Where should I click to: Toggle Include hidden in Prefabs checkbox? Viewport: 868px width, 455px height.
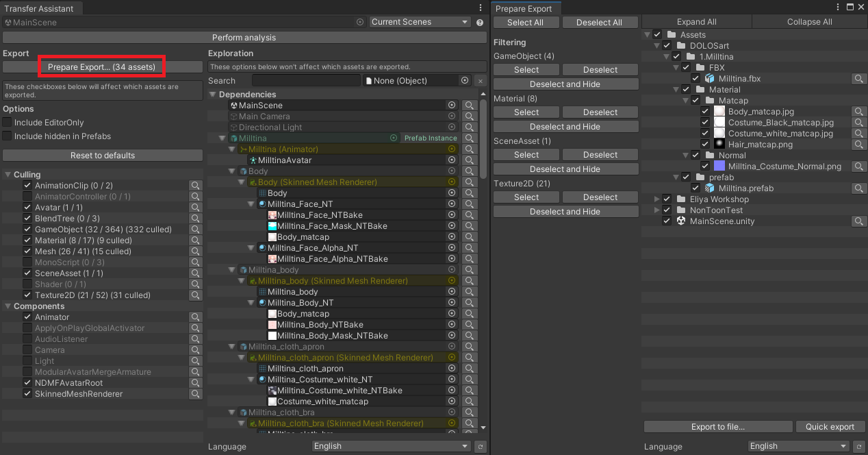click(8, 136)
